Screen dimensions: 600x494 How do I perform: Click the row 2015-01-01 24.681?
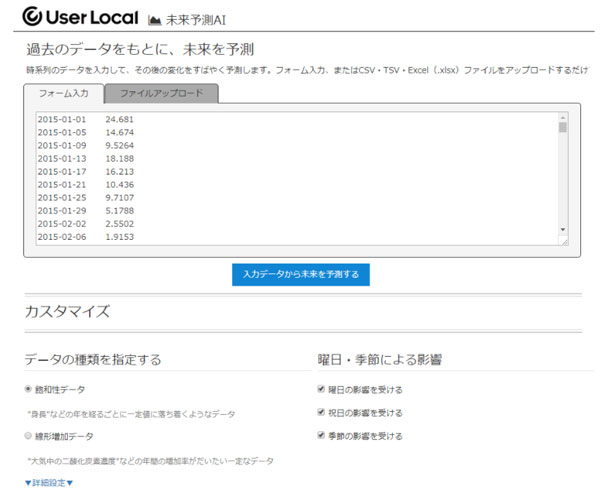click(x=86, y=119)
